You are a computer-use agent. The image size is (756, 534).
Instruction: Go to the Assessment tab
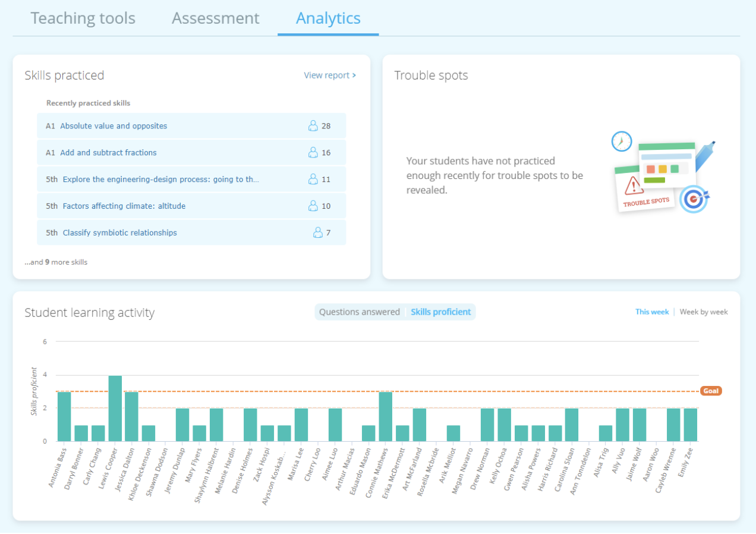coord(215,18)
